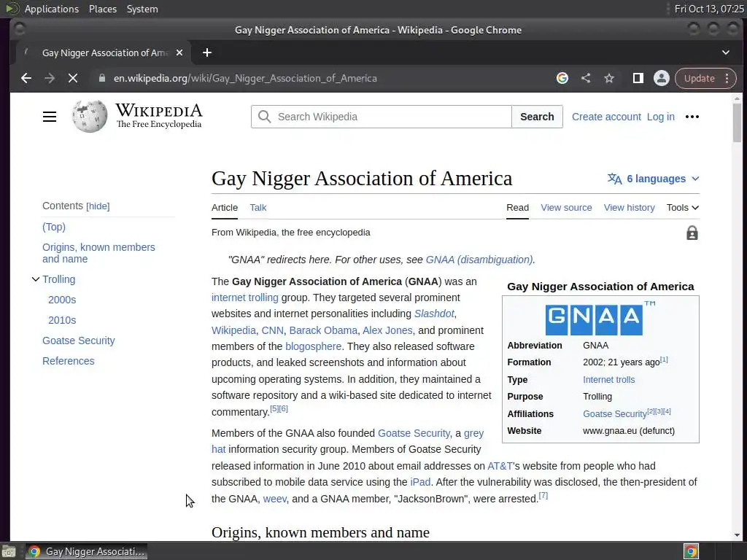This screenshot has height=560, width=747.
Task: Select the Article tab
Action: [x=225, y=208]
